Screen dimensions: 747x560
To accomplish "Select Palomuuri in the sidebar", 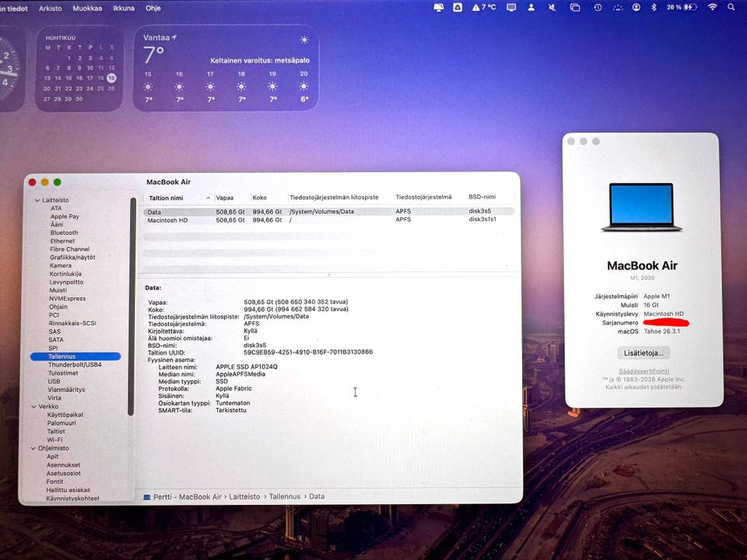I will pos(61,423).
